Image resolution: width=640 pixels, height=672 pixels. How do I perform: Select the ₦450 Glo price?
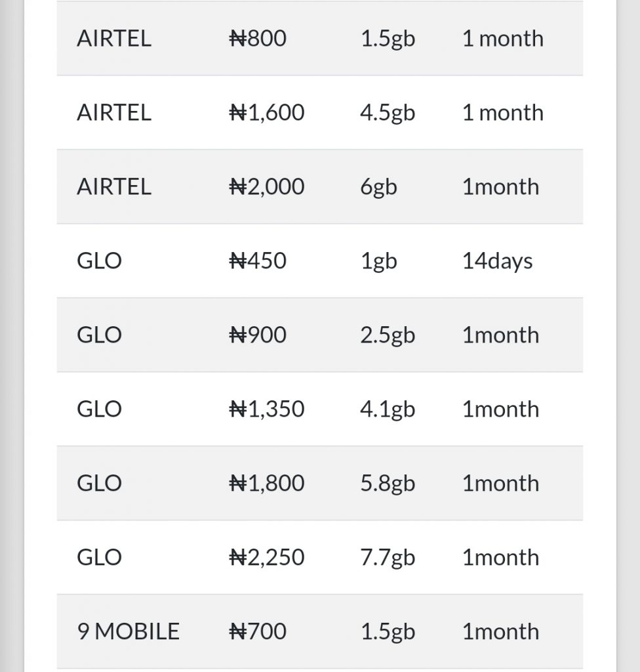(258, 261)
